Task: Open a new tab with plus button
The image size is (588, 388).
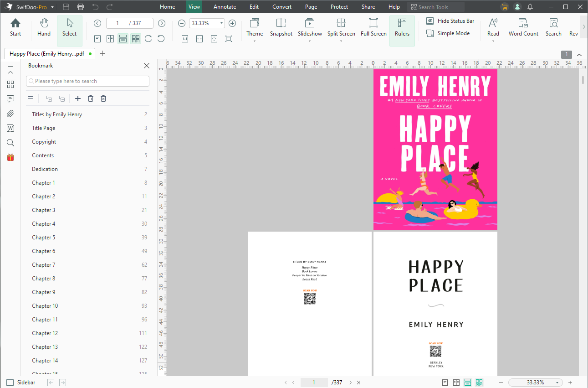Action: pos(102,53)
